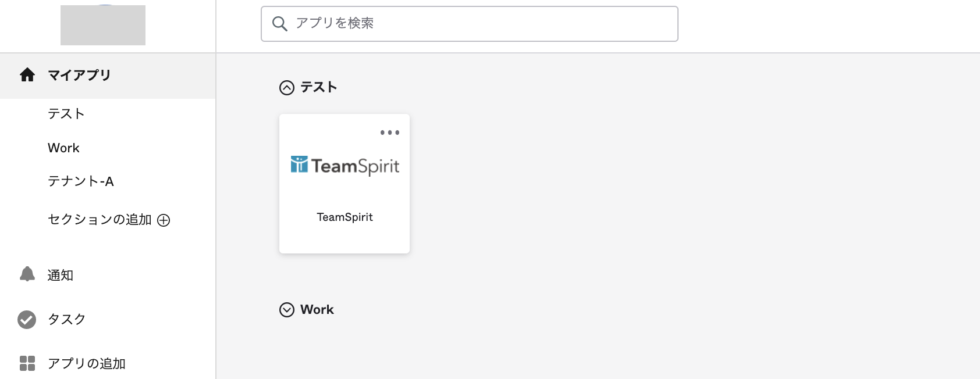Click the タスク checkmark circle icon
The width and height of the screenshot is (980, 379).
(x=27, y=319)
